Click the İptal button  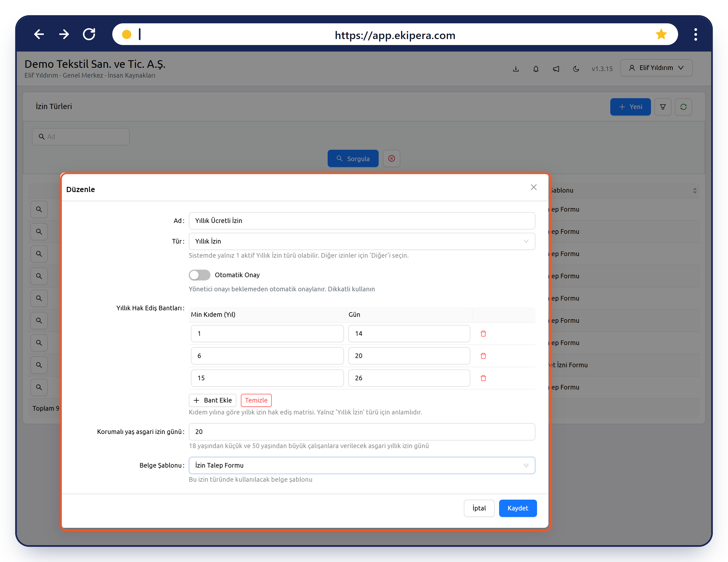coord(479,508)
